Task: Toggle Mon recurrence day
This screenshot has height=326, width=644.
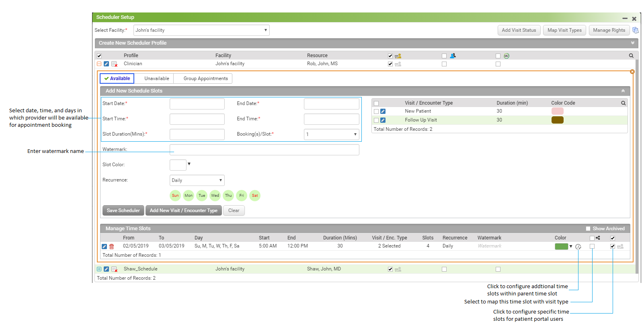Action: (189, 196)
